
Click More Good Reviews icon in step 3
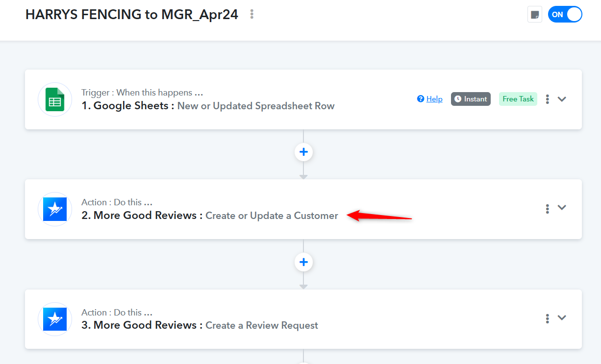point(55,319)
